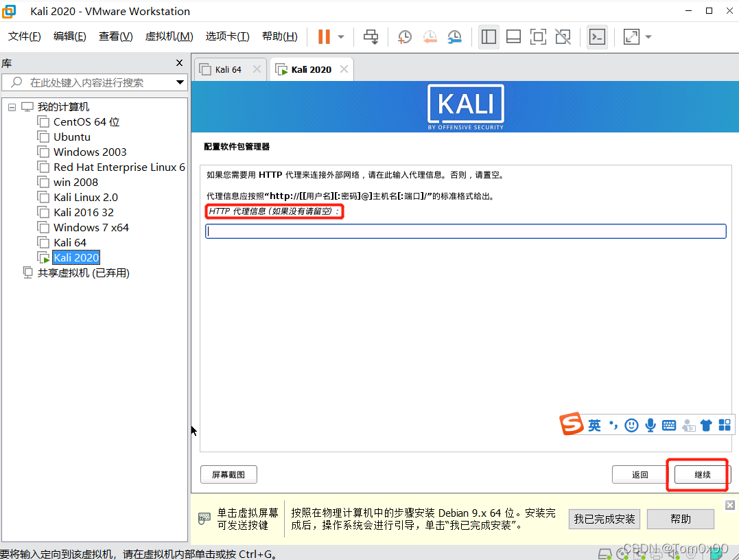Toggle the thumbnail bar view
Viewport: 739px width, 560px height.
click(x=513, y=37)
